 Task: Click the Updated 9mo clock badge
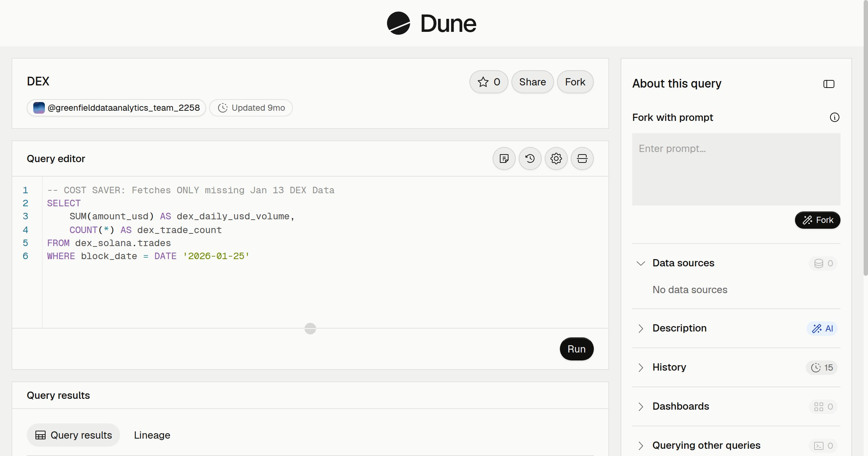251,108
